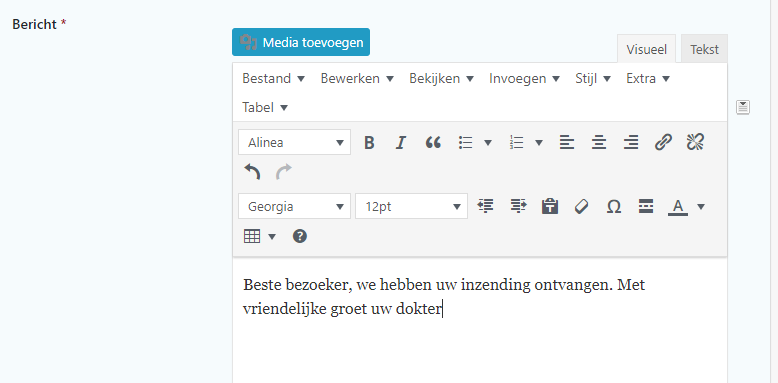
Task: Apply the text color
Action: click(x=678, y=206)
